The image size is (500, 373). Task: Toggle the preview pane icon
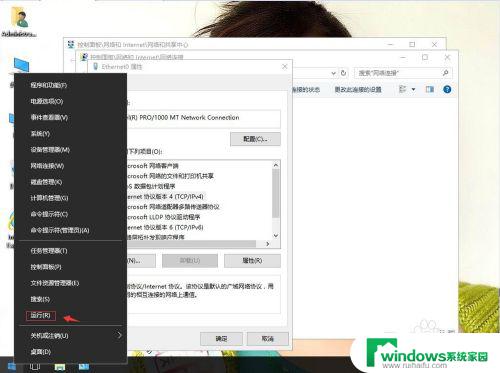pos(430,89)
